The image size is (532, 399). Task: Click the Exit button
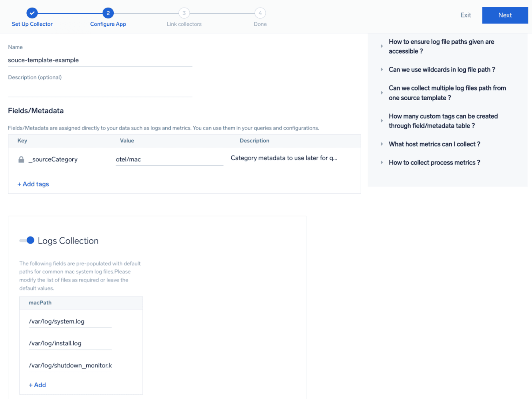pyautogui.click(x=465, y=15)
